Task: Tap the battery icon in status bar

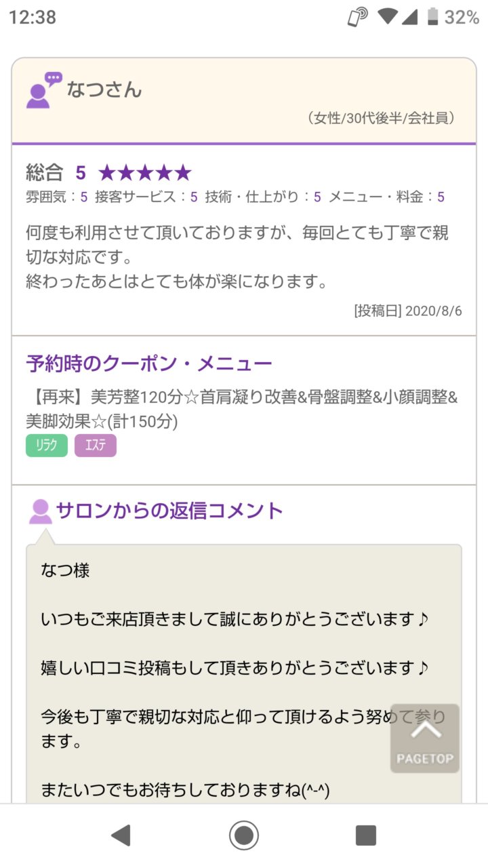Action: (x=432, y=17)
